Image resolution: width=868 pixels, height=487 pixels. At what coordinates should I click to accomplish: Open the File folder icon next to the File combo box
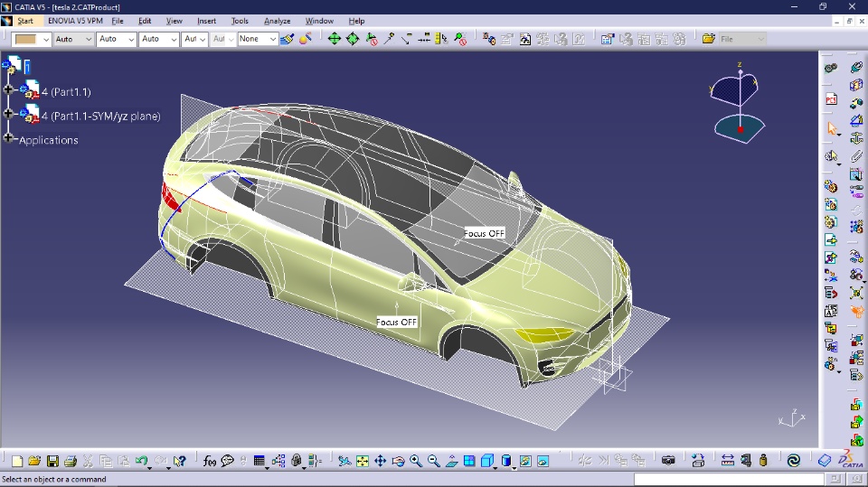click(x=709, y=39)
